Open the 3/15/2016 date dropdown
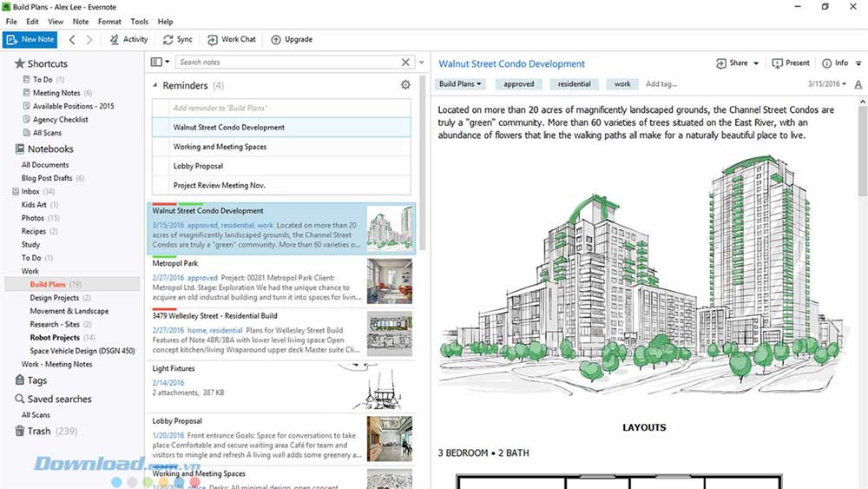The height and width of the screenshot is (489, 868). [827, 83]
